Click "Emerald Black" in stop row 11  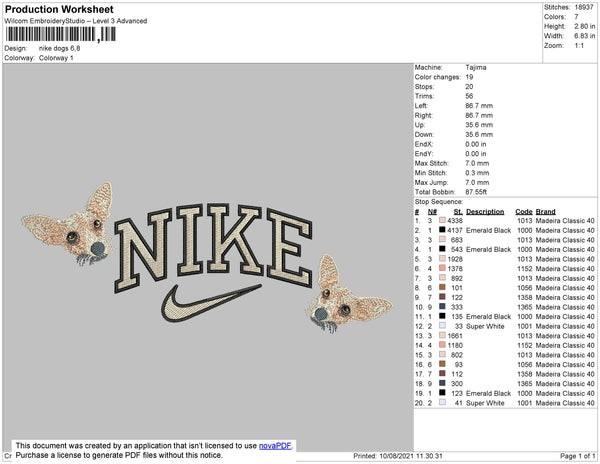coord(489,316)
